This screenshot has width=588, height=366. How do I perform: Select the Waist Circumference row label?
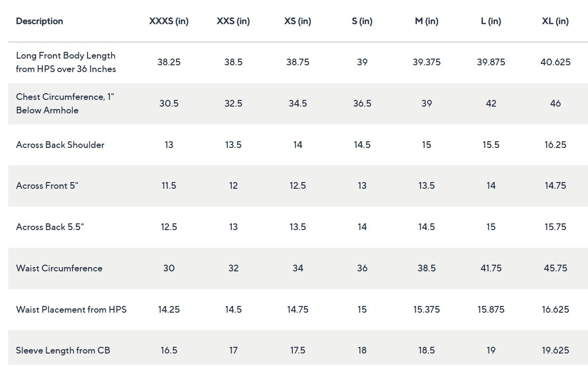click(59, 268)
